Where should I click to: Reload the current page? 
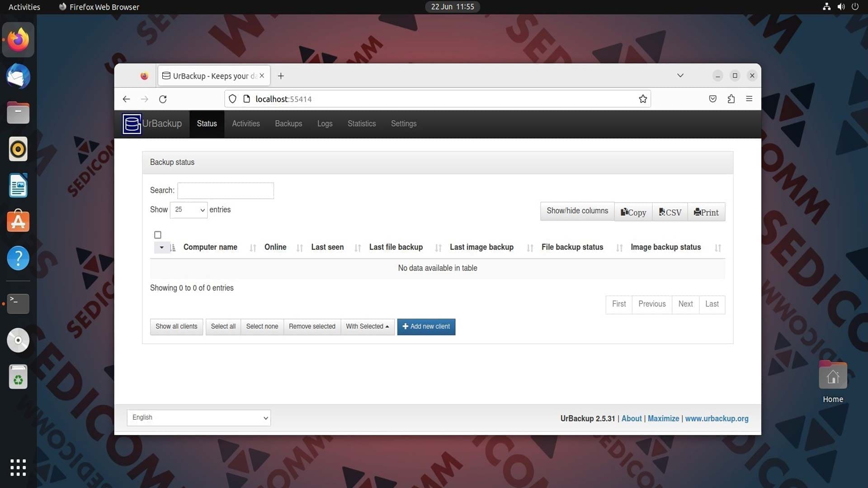point(163,99)
